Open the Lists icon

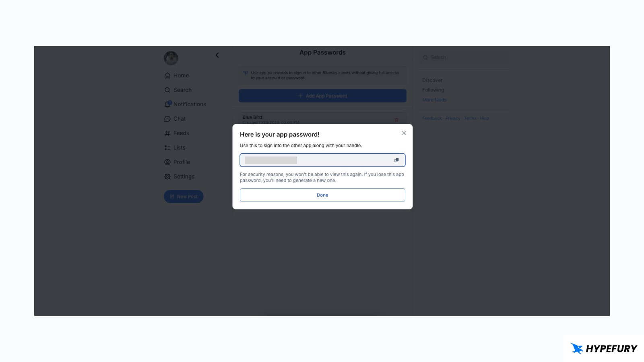coord(167,147)
